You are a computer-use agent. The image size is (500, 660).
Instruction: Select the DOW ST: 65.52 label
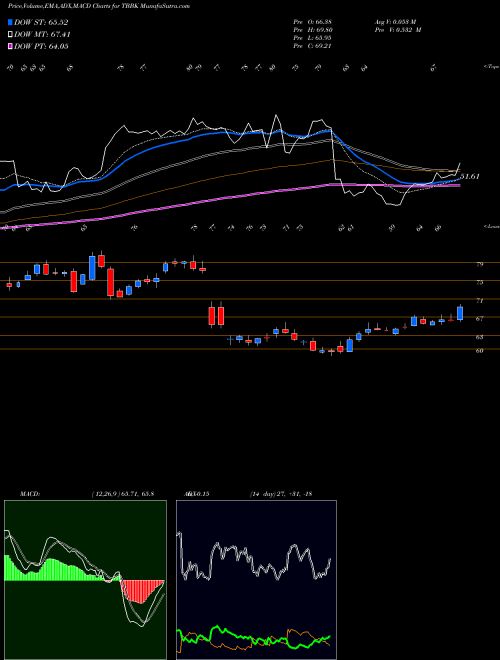(x=41, y=23)
